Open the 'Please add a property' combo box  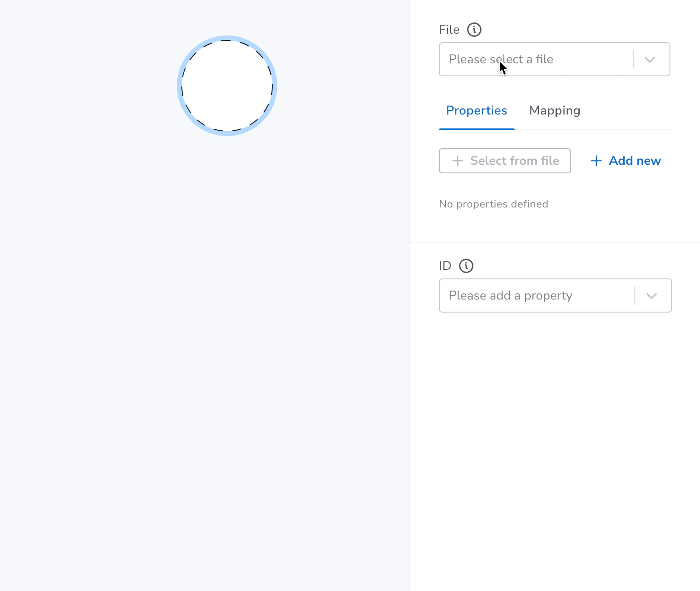[x=556, y=295]
